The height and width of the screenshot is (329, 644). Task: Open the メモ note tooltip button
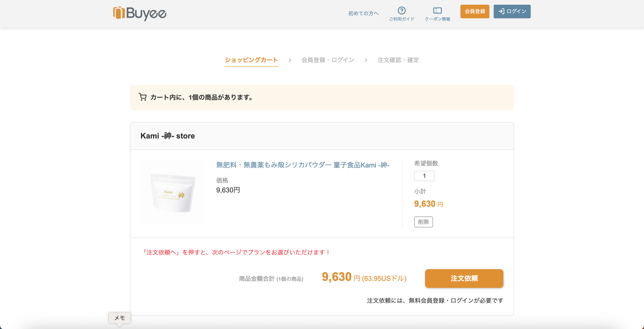coord(119,318)
